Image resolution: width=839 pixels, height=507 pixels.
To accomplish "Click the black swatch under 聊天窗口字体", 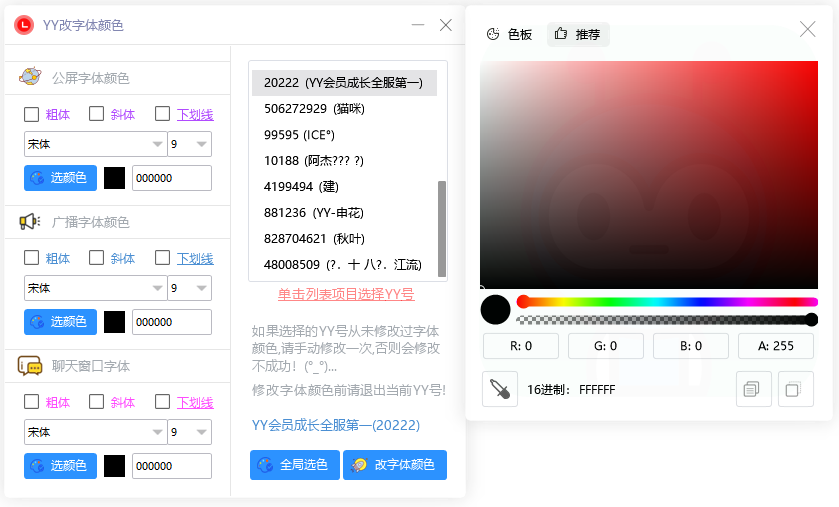I will tap(114, 466).
